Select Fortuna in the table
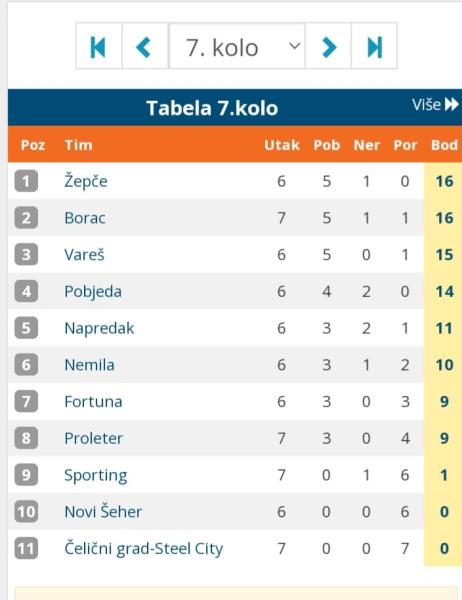This screenshot has width=462, height=600. click(x=93, y=402)
